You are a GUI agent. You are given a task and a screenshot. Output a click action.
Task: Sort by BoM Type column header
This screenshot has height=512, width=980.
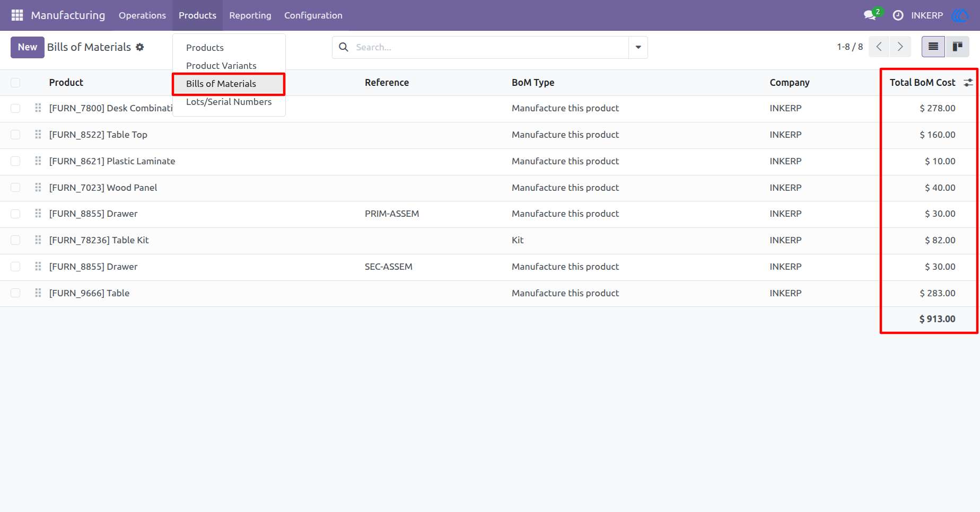pos(533,83)
